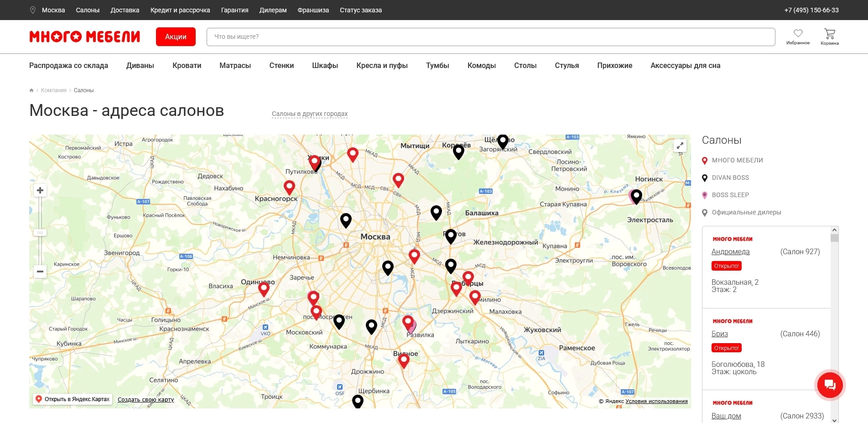The width and height of the screenshot is (868, 423).
Task: Open the red live chat bubble
Action: tap(830, 385)
